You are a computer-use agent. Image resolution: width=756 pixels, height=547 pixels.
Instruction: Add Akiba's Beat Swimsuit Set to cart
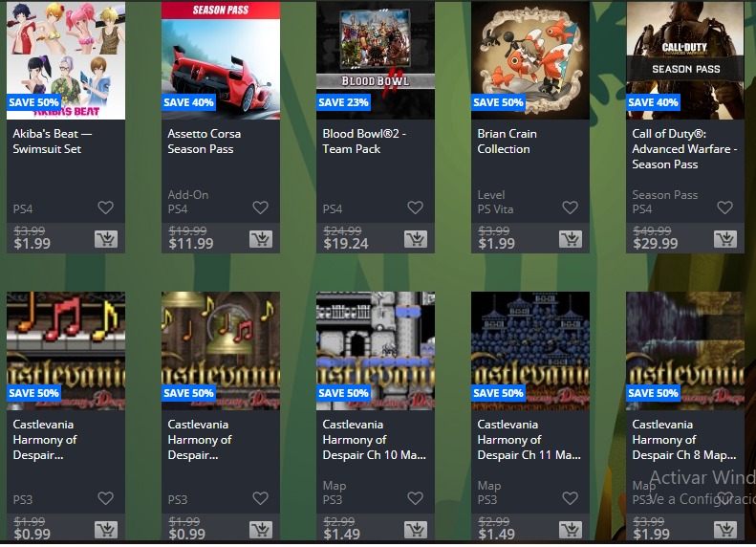(106, 239)
